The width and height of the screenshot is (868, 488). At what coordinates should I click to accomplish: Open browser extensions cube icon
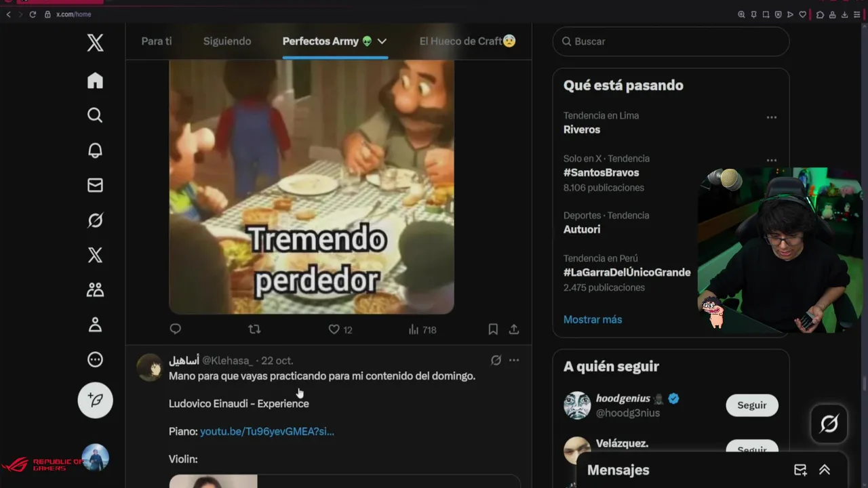click(x=820, y=14)
